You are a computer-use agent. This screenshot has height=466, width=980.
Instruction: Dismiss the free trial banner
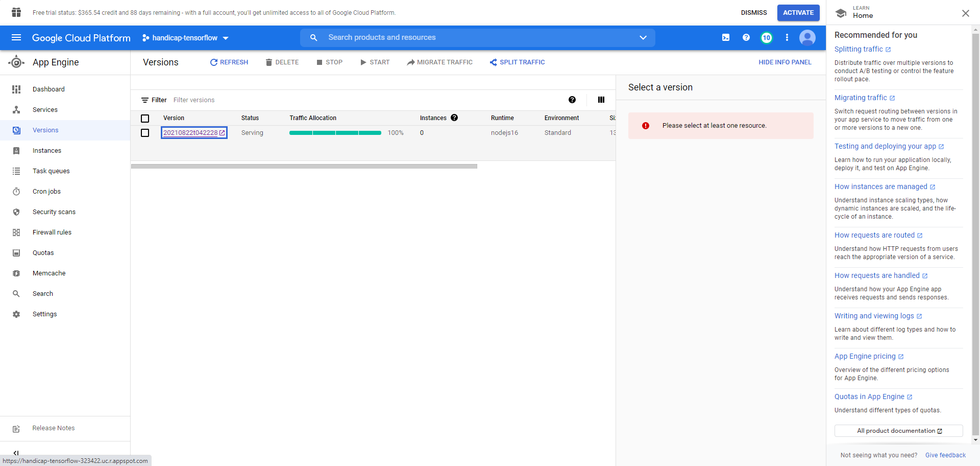pos(754,13)
